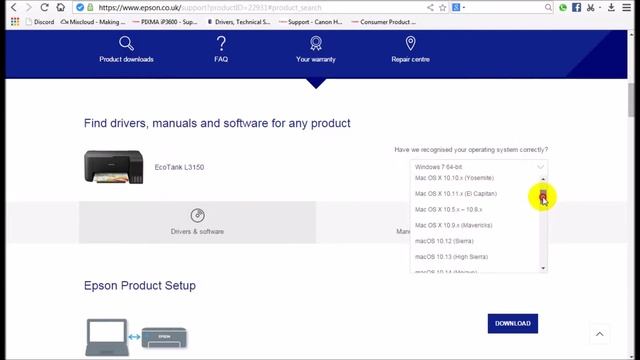This screenshot has height=360, width=640.
Task: Open the downloads arrow icon
Action: click(611, 7)
